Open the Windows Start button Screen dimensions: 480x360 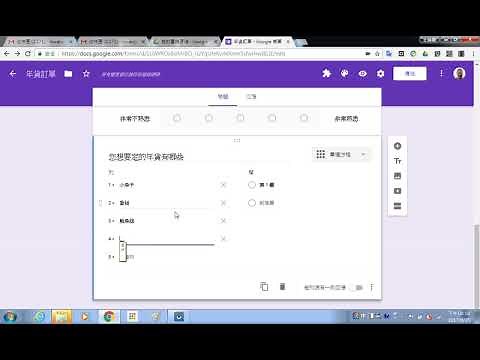point(10,316)
